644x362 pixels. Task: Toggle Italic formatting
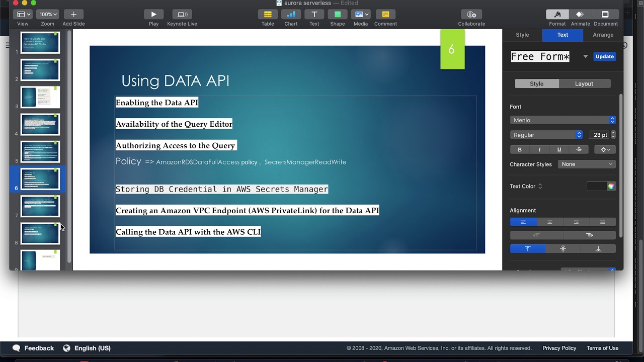tap(539, 150)
